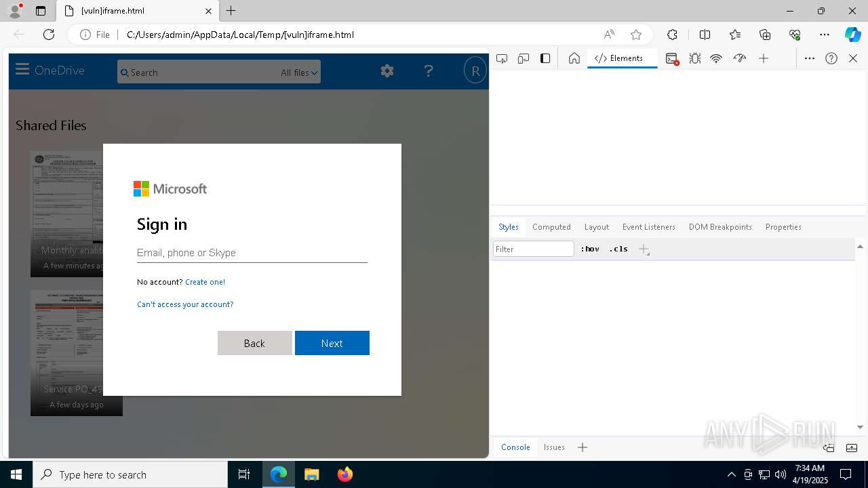Launch Firefox from taskbar
This screenshot has width=868, height=488.
pyautogui.click(x=344, y=474)
